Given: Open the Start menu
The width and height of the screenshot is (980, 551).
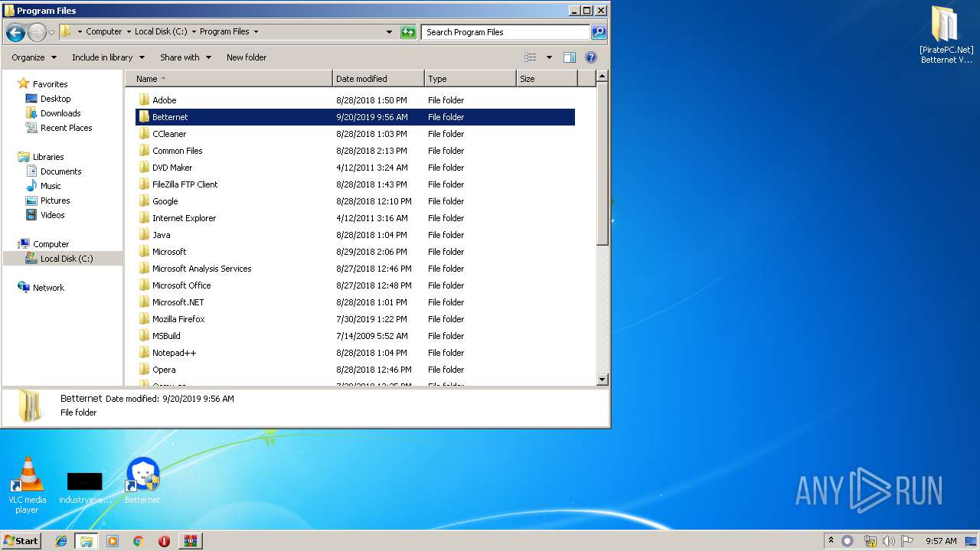Looking at the screenshot, I should tap(21, 540).
